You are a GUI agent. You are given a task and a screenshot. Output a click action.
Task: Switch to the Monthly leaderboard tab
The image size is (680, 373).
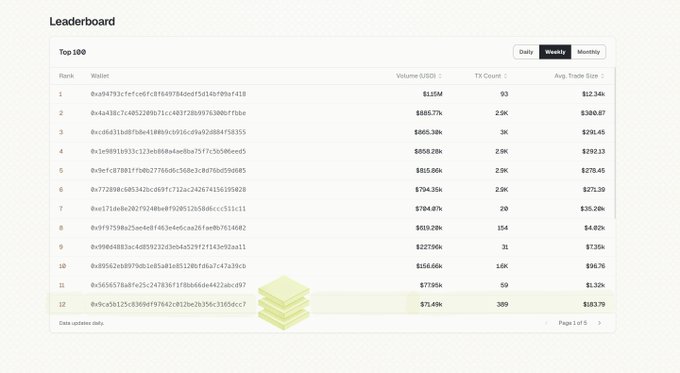click(588, 52)
